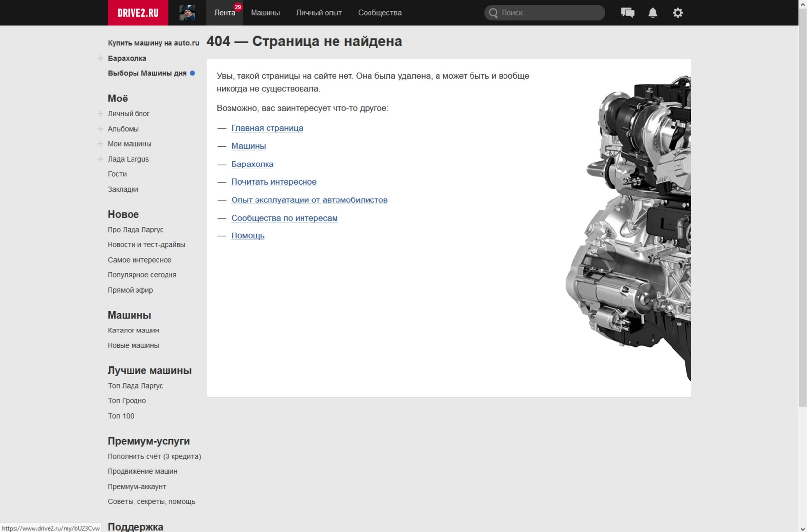Click the DRIVE2.RU logo

coord(138,12)
